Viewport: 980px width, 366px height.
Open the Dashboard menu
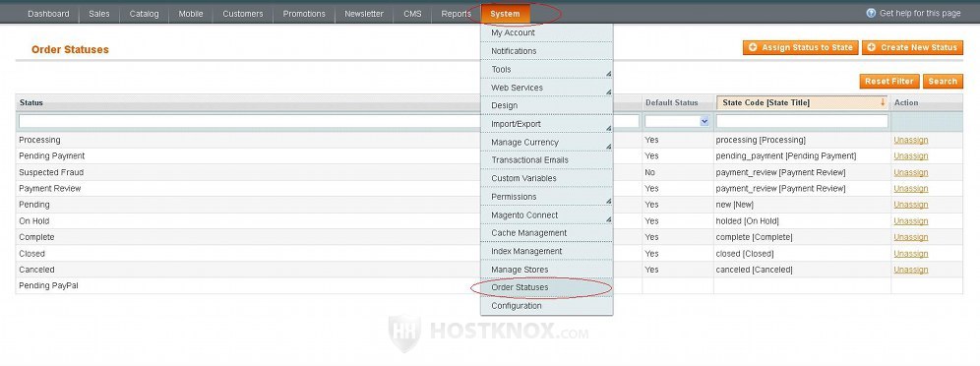pos(48,14)
